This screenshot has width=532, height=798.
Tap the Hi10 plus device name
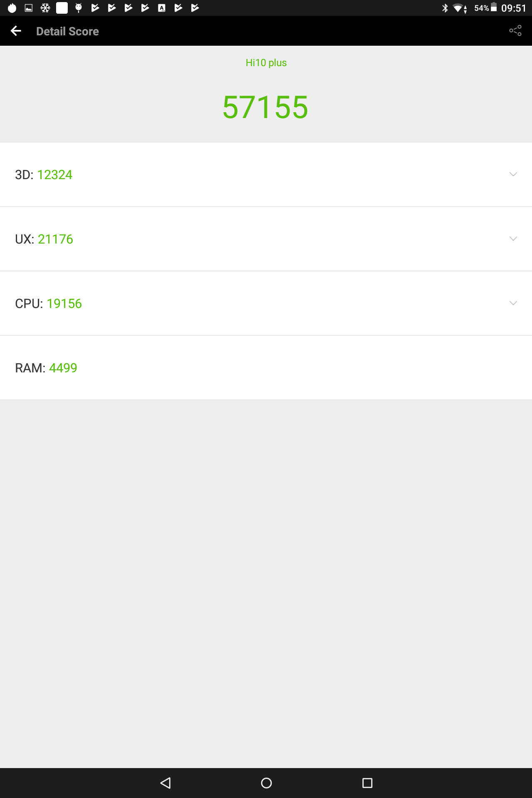tap(266, 63)
